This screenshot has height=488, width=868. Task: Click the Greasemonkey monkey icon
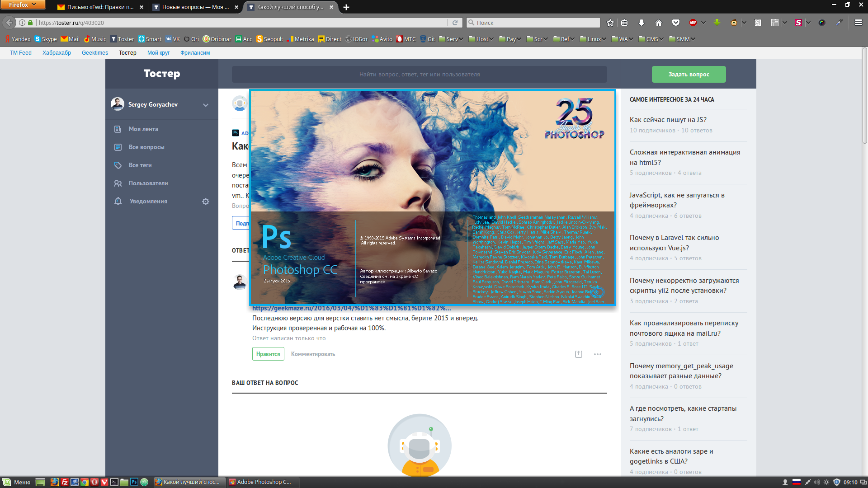coord(734,23)
